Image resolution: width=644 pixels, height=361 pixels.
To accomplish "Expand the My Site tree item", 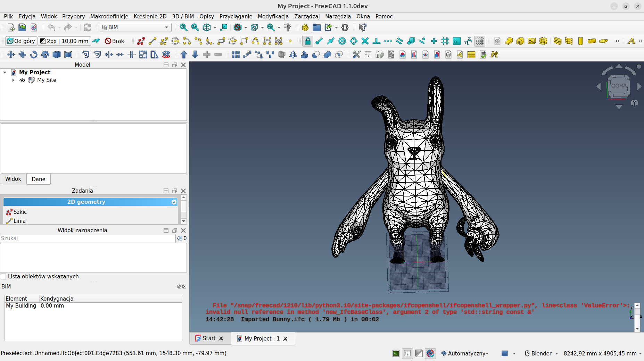I will (13, 80).
